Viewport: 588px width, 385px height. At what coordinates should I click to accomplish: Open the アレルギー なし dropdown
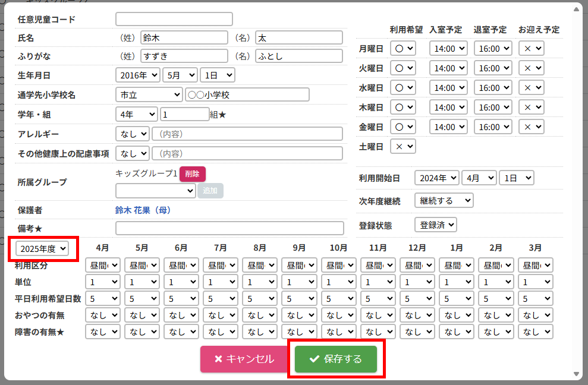pyautogui.click(x=132, y=134)
